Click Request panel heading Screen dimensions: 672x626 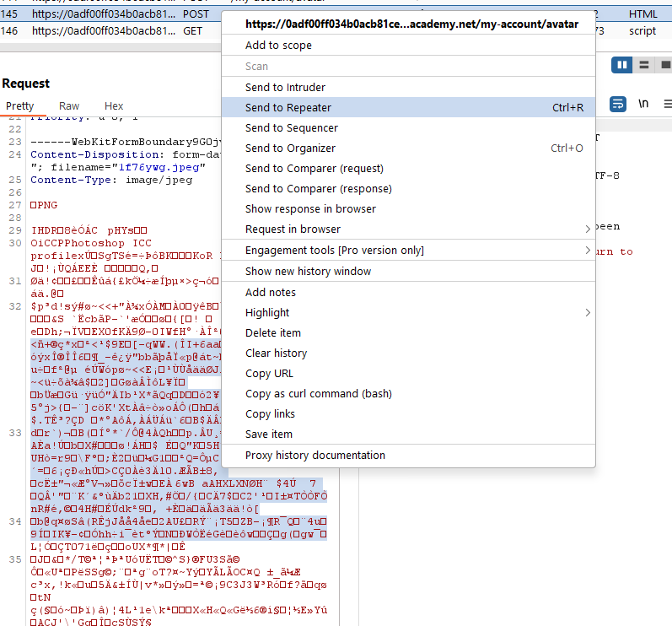pyautogui.click(x=25, y=84)
